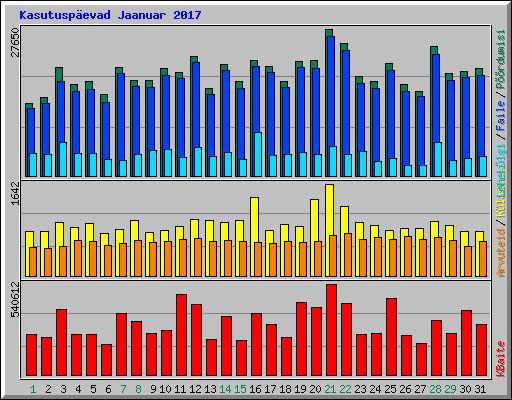Click day label 1 on the x-axis
512x400 pixels.
(33, 389)
